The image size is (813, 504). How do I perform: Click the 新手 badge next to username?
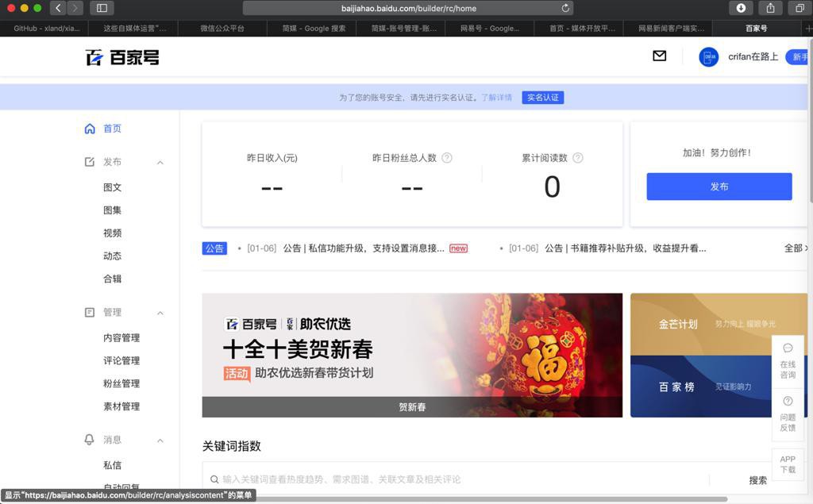[799, 57]
